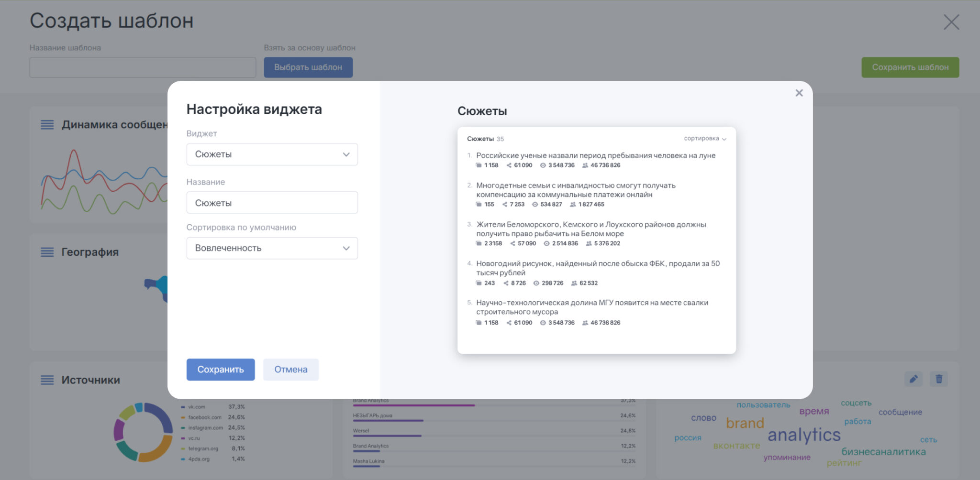
Task: Click the pencil edit icon on the word cloud widget
Action: tap(913, 379)
